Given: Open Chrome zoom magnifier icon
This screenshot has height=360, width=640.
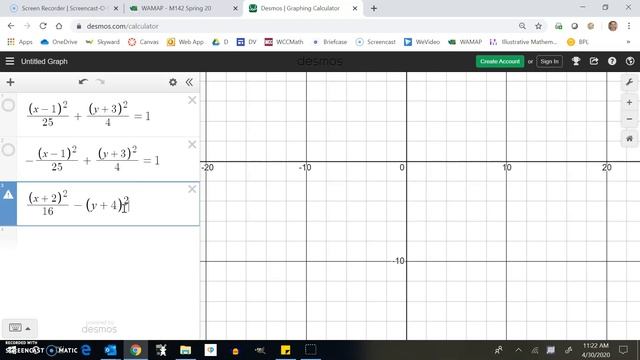Looking at the screenshot, I should pyautogui.click(x=522, y=26).
